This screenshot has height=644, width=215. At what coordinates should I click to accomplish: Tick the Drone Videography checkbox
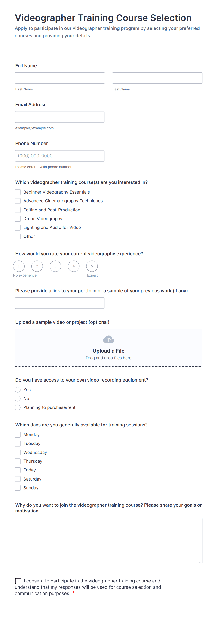(x=18, y=219)
